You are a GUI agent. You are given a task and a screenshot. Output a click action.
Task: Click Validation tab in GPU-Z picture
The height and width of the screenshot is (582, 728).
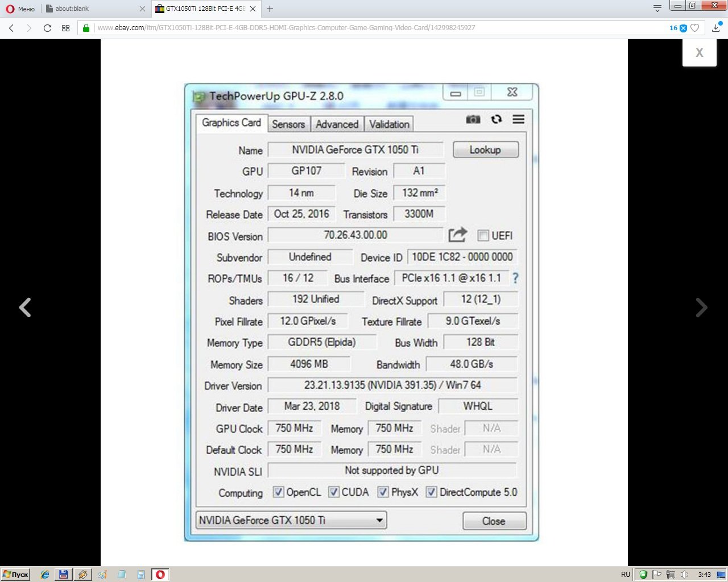[389, 124]
